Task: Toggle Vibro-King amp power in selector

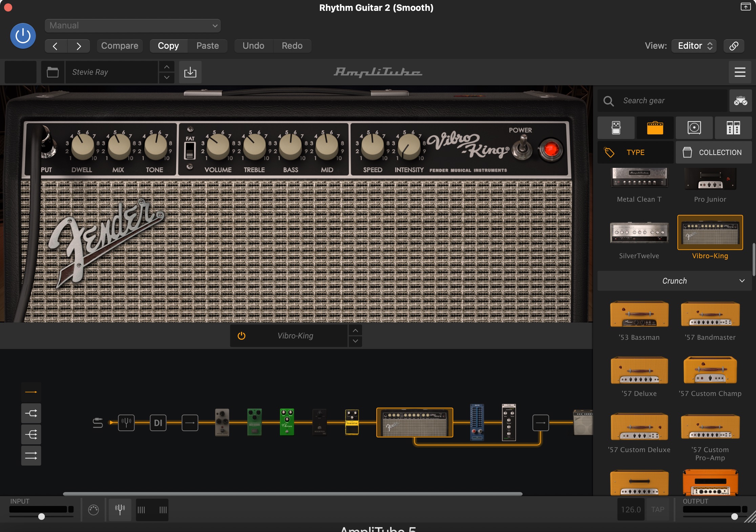Action: 241,336
